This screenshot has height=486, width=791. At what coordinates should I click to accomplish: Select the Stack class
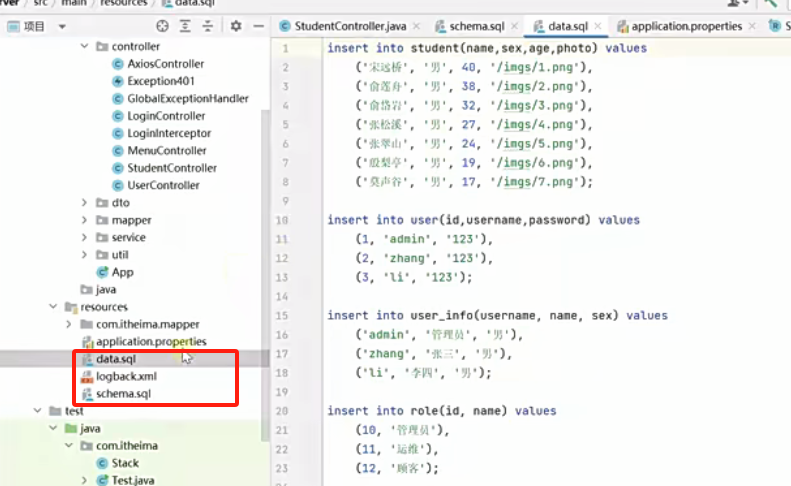125,463
